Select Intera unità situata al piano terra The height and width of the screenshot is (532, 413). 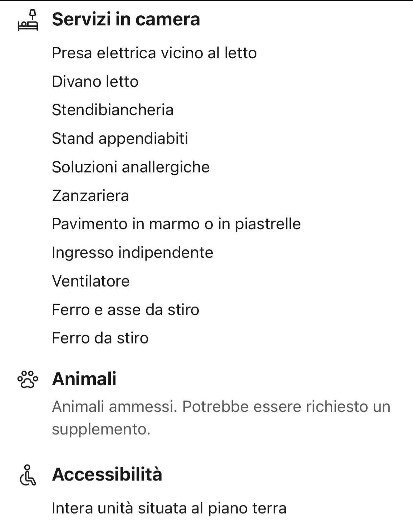coord(169,508)
